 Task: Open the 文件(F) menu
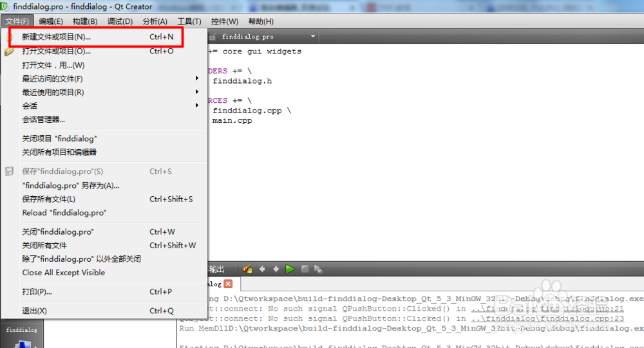tap(17, 21)
